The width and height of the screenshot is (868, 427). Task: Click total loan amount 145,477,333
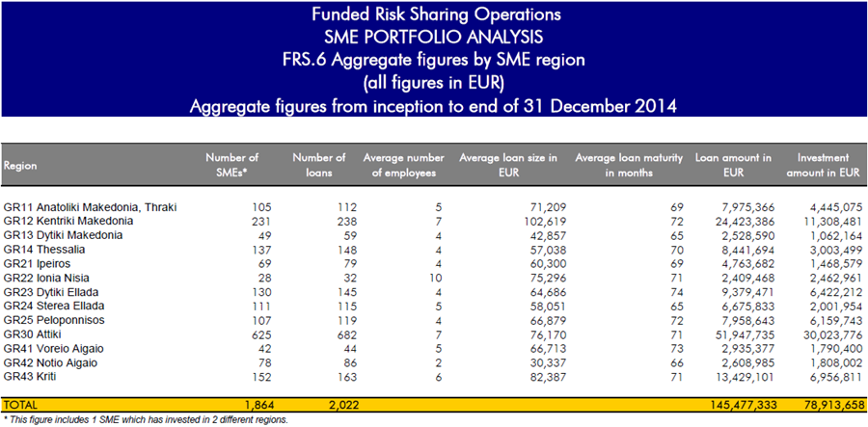744,406
